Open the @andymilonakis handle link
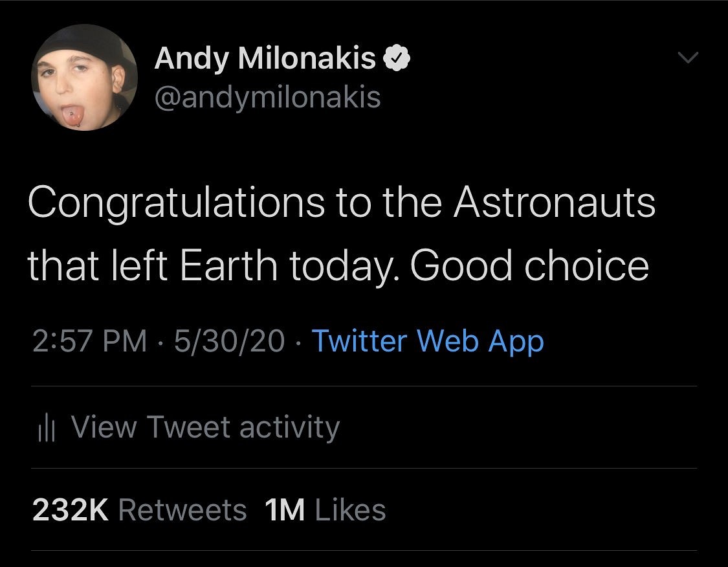This screenshot has height=567, width=728. (x=267, y=98)
